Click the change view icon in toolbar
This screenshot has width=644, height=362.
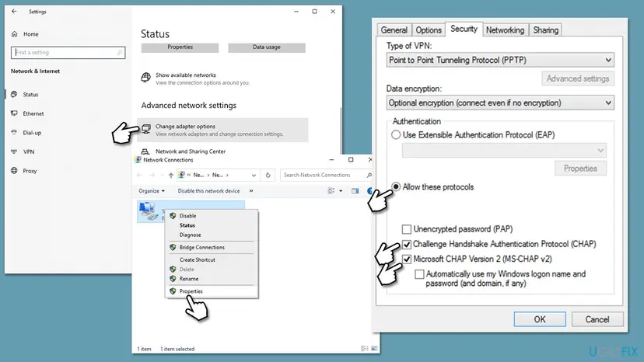point(331,191)
